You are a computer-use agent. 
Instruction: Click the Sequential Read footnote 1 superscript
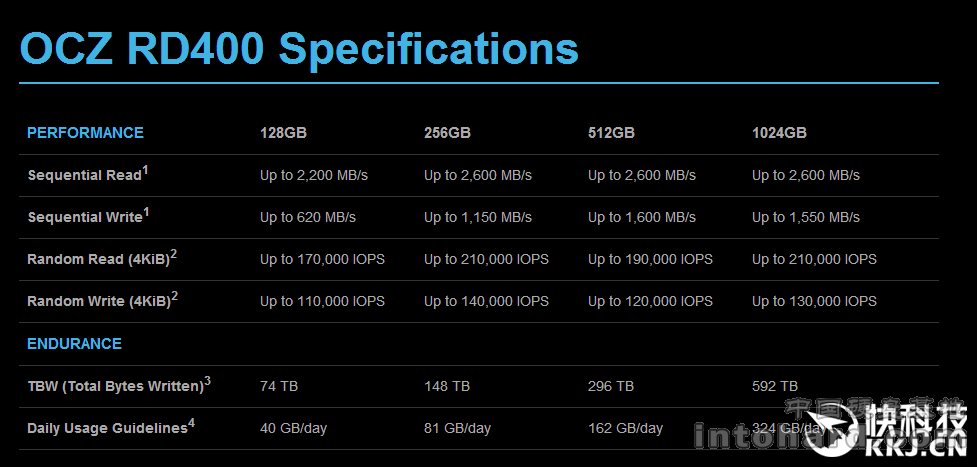(x=146, y=170)
